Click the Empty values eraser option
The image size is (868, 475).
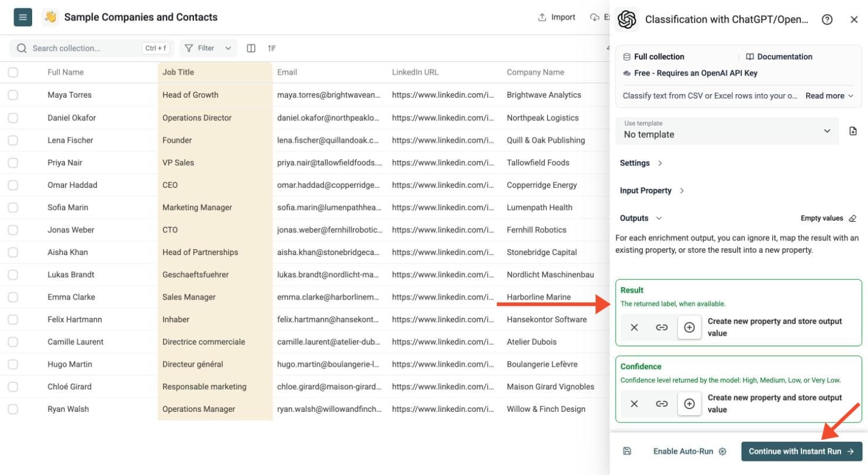click(x=828, y=218)
